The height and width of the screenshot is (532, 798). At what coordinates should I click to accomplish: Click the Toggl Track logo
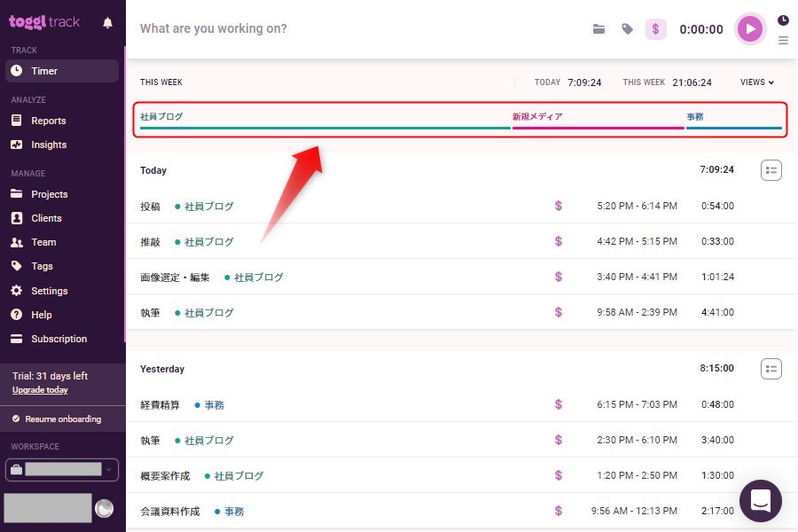pos(43,21)
